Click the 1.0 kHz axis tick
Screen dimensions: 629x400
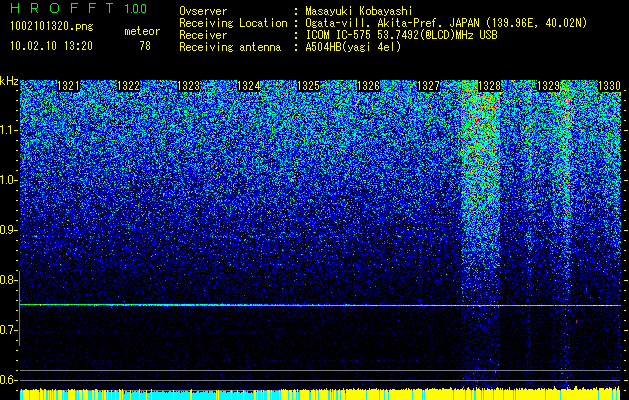(x=9, y=181)
